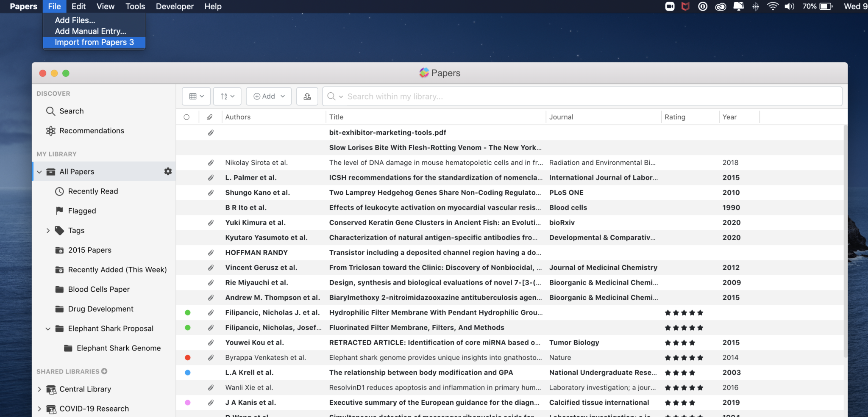Expand the Tags section
The height and width of the screenshot is (417, 868).
[48, 231]
